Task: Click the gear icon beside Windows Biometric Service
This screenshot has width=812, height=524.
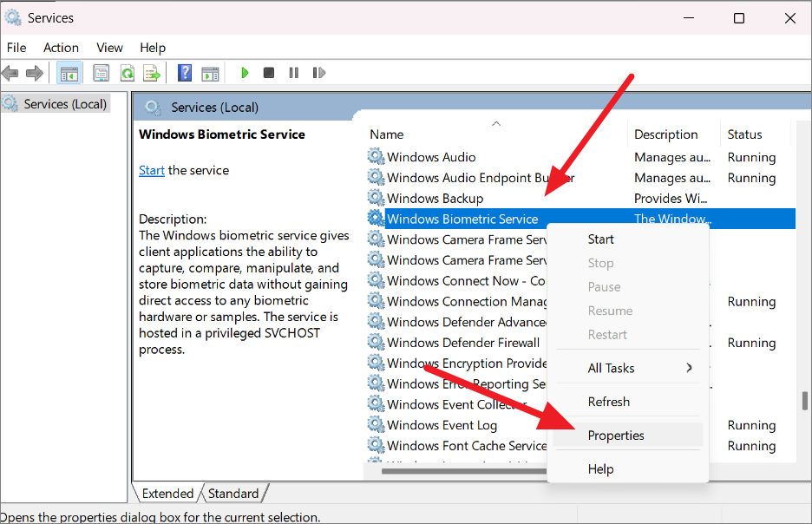Action: (x=376, y=218)
